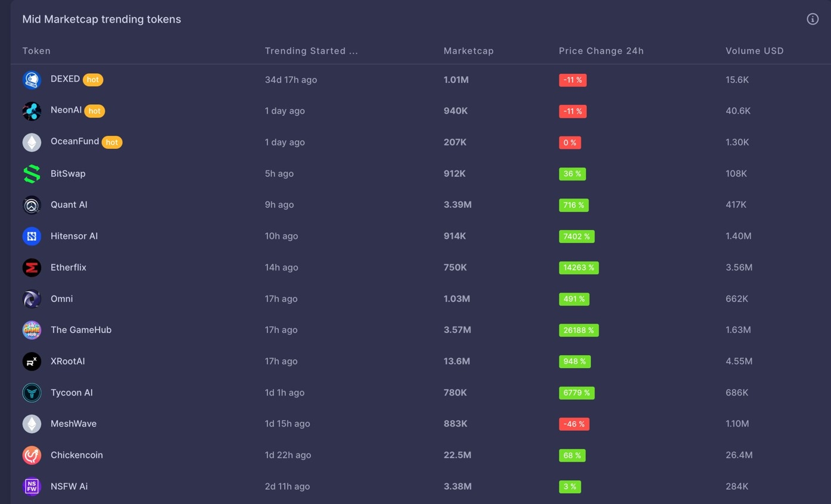
Task: Open the MeshWave token name link
Action: coord(73,424)
